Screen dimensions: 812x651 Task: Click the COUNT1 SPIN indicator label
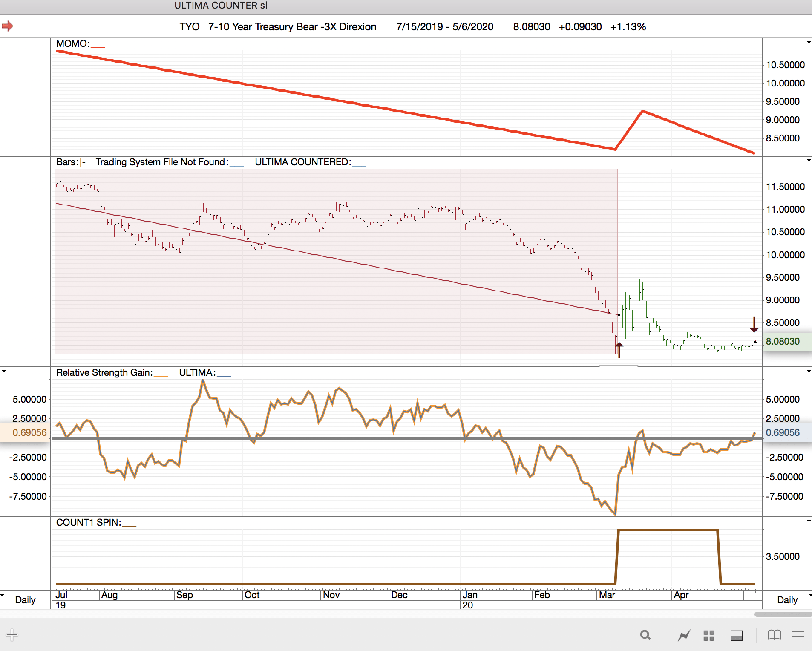89,523
